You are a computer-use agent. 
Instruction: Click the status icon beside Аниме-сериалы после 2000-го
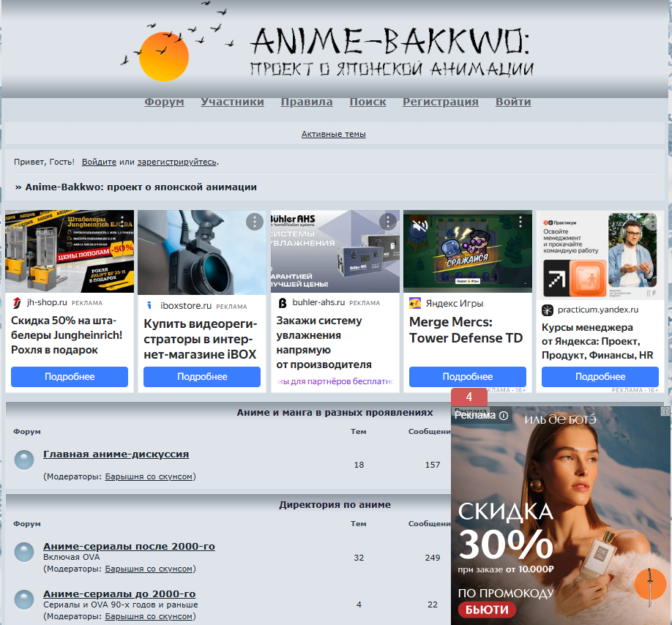point(24,552)
